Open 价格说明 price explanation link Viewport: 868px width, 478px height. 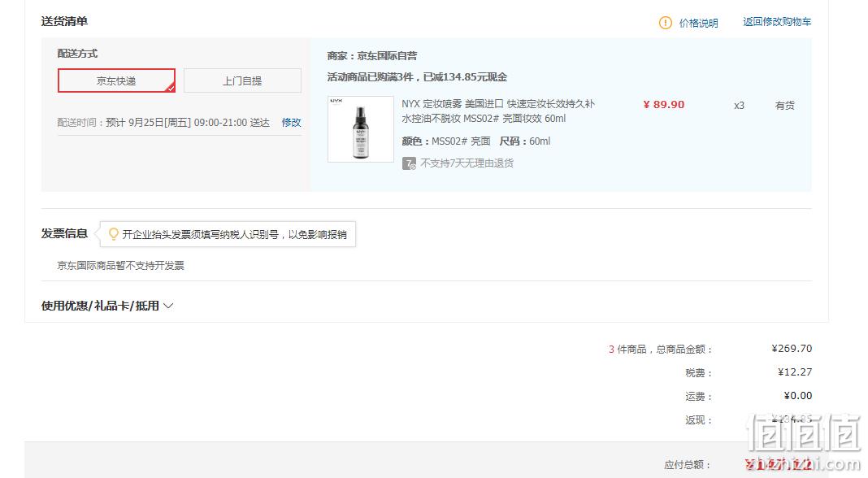(699, 23)
